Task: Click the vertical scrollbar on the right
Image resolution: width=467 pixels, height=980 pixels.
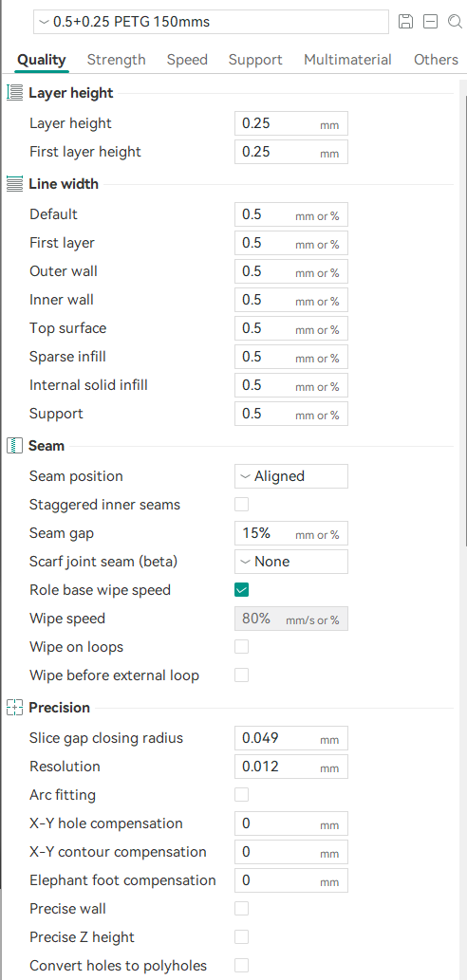Action: point(462,312)
